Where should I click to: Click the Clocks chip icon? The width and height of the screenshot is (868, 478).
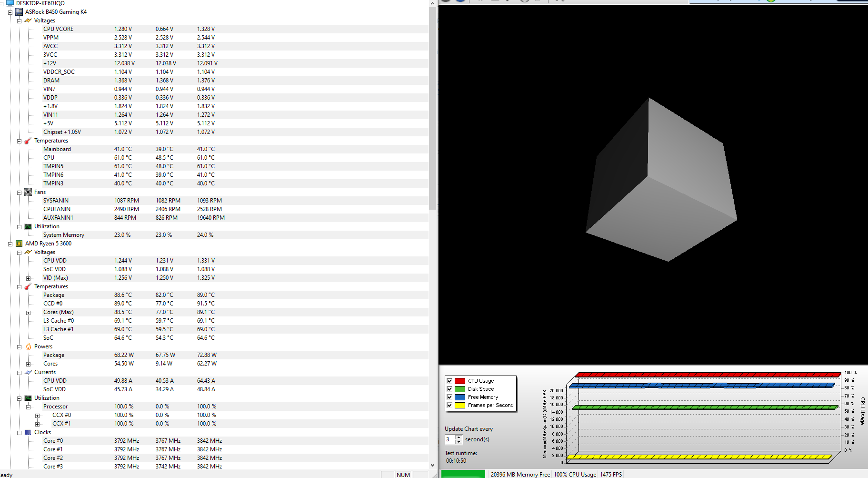coord(28,432)
